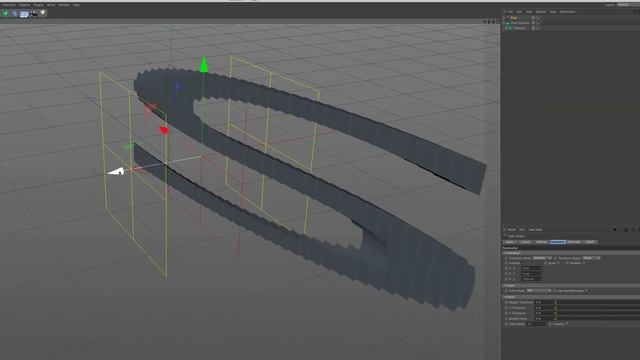The height and width of the screenshot is (360, 640).
Task: Switch to the Basic tab
Action: [x=510, y=242]
